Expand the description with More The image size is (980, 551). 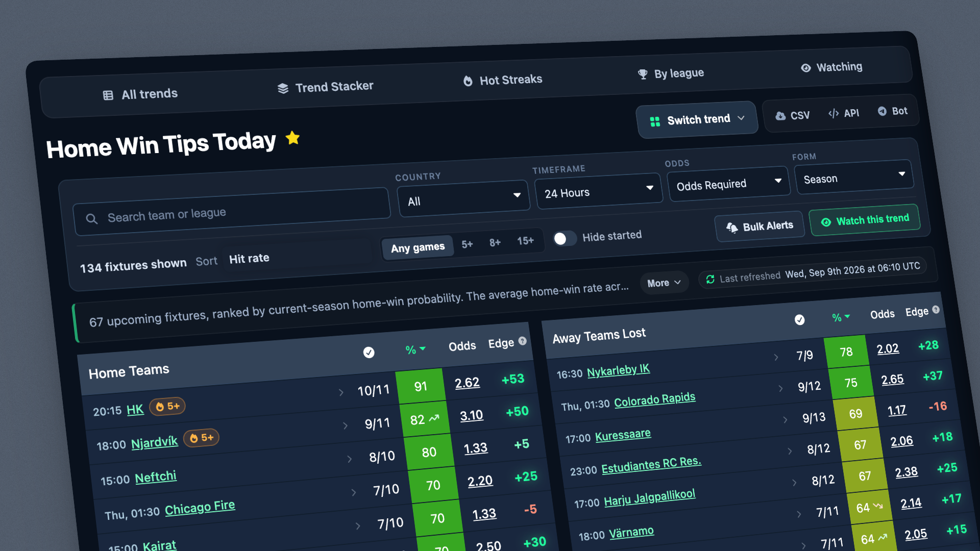pos(664,283)
